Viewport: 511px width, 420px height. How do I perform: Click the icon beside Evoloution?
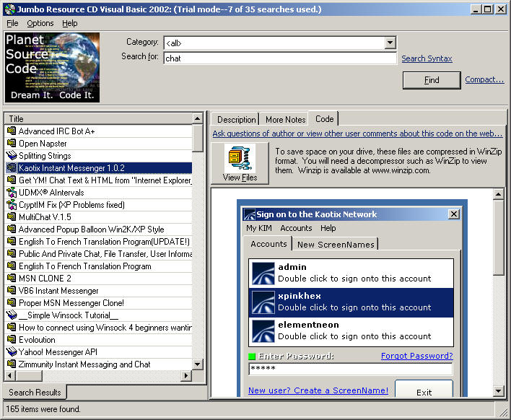click(12, 339)
